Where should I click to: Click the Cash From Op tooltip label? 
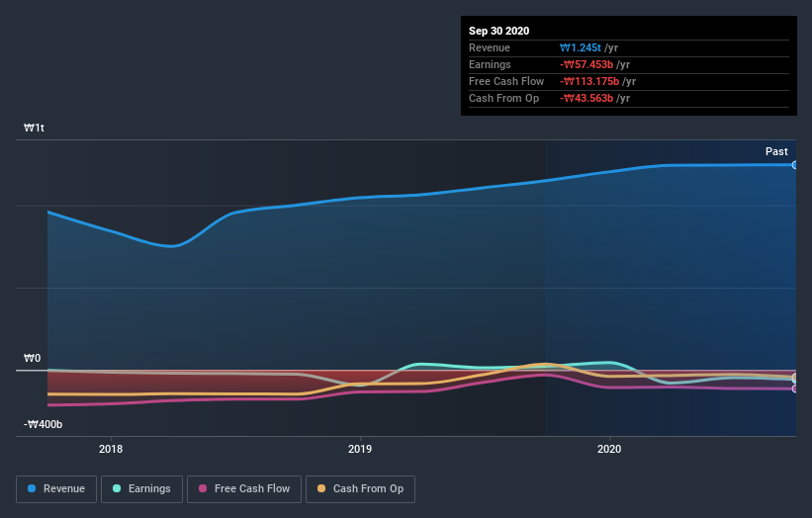(x=503, y=98)
